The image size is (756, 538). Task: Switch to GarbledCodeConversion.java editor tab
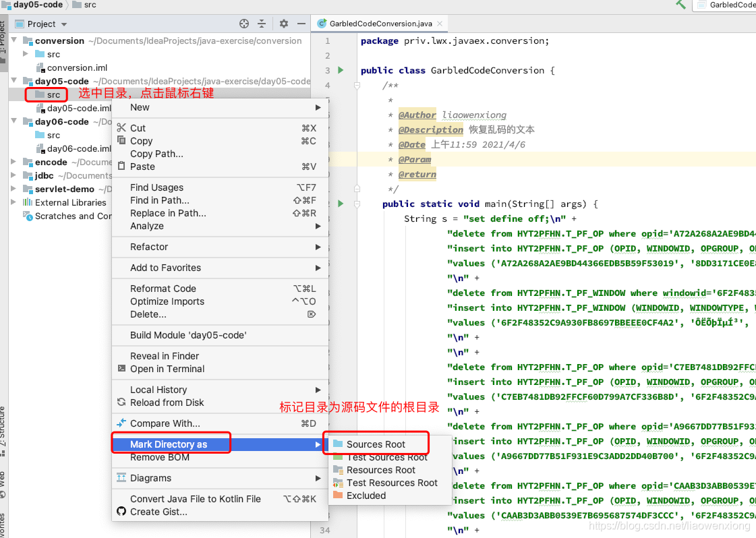[380, 24]
